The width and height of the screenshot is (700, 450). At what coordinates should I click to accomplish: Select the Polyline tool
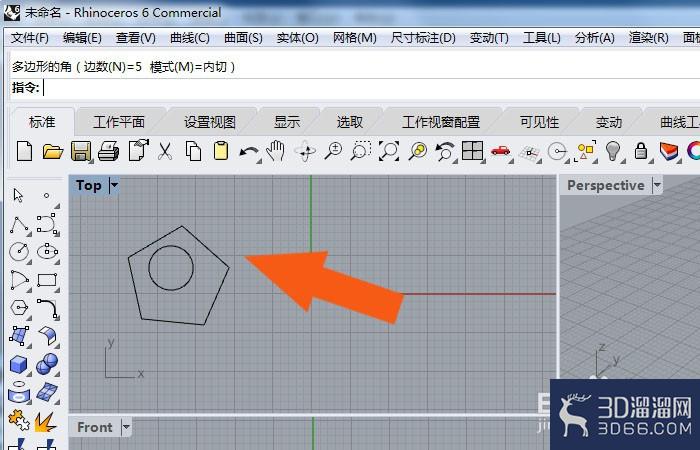pyautogui.click(x=19, y=225)
